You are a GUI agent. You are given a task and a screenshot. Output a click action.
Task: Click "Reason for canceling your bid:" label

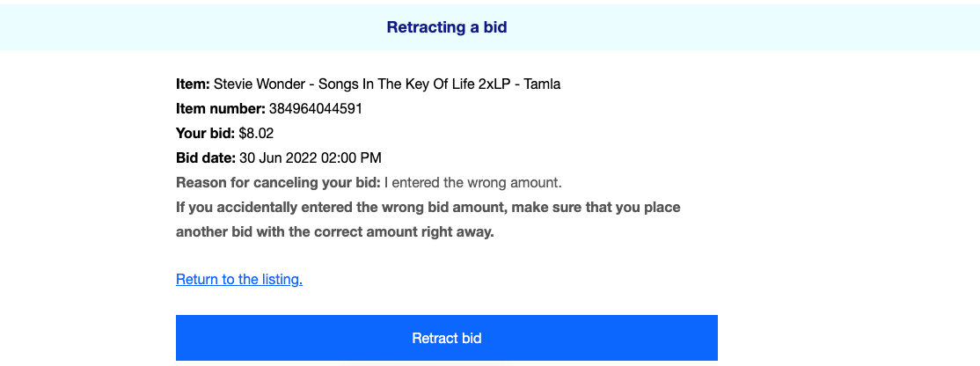[278, 183]
